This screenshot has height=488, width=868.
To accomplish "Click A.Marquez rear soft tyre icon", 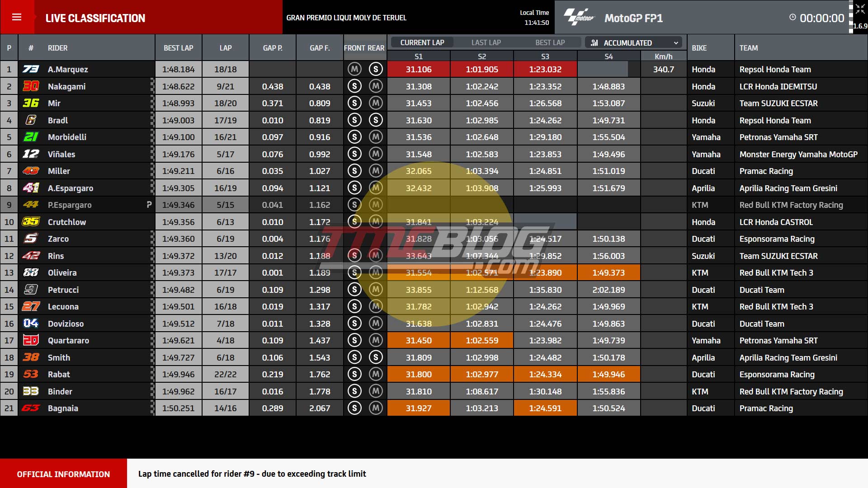I will click(x=376, y=69).
